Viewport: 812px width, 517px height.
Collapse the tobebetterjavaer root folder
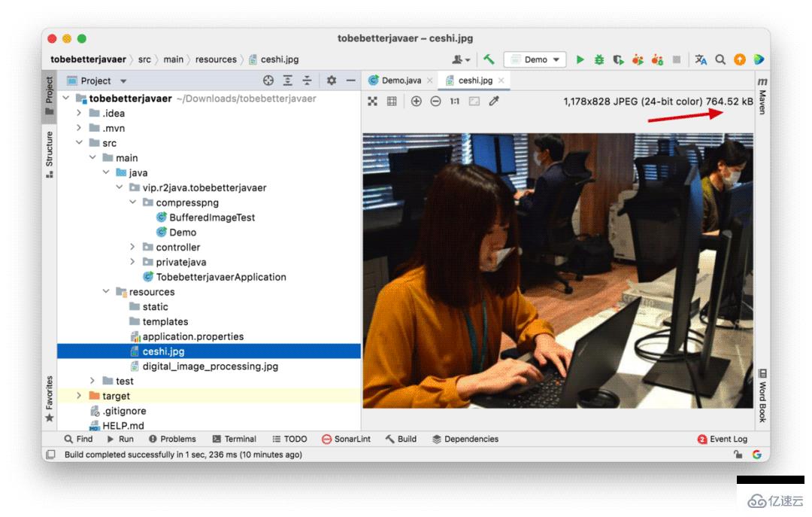[65, 98]
